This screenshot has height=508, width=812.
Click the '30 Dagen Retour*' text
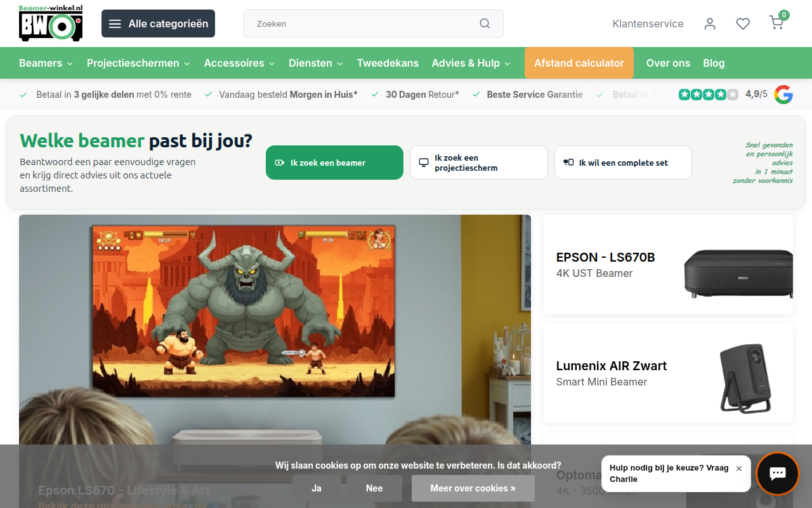(422, 95)
